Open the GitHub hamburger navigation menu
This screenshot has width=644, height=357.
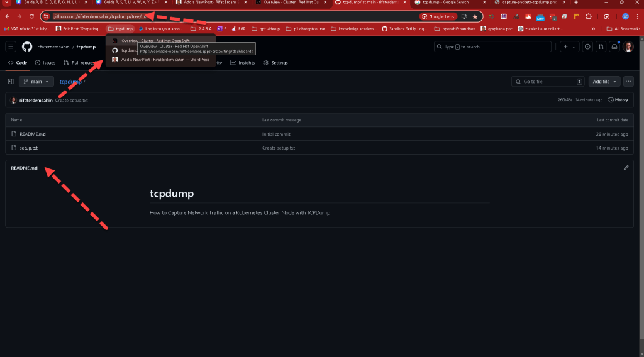click(11, 47)
